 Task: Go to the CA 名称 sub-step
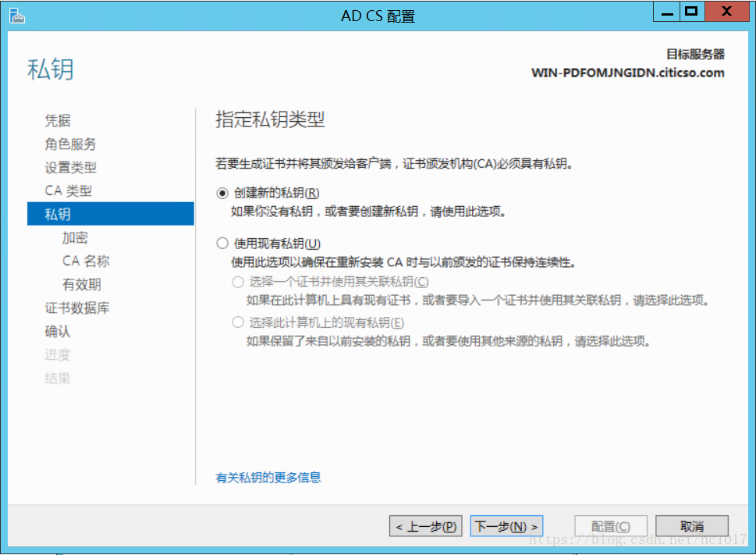[86, 261]
